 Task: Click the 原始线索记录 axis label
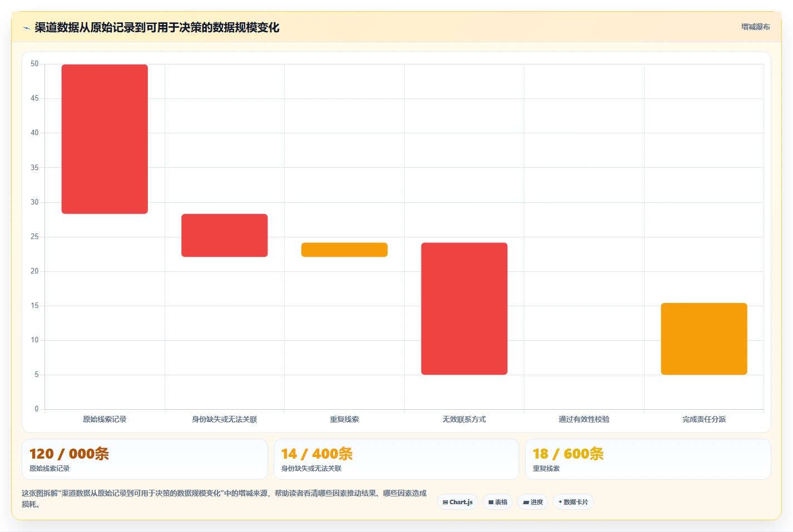[x=105, y=419]
